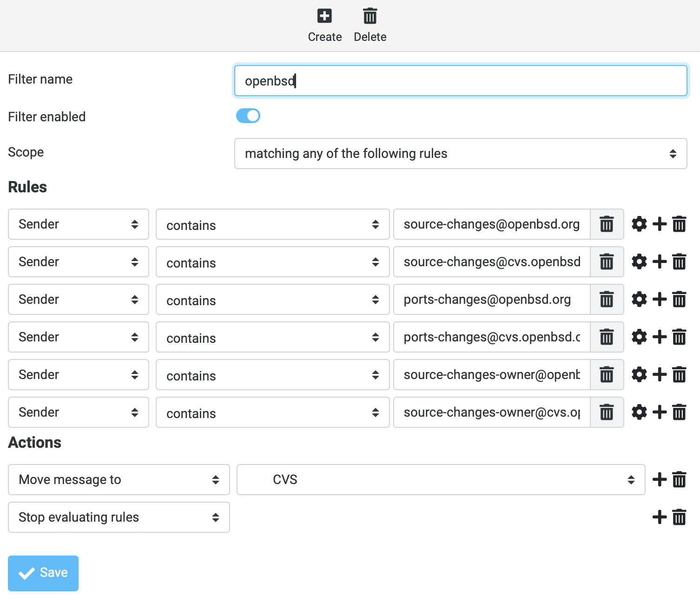The width and height of the screenshot is (700, 602).
Task: Open Sender dropdown for source-changes@openbsd.org rule
Action: [x=79, y=224]
